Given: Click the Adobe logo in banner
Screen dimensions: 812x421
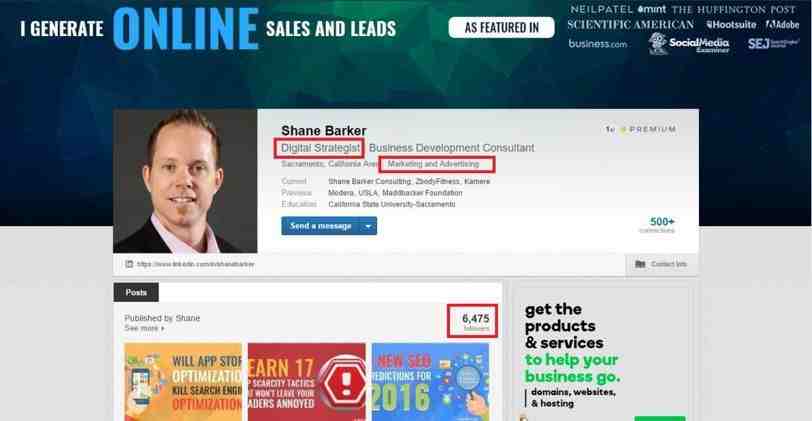Looking at the screenshot, I should [782, 24].
